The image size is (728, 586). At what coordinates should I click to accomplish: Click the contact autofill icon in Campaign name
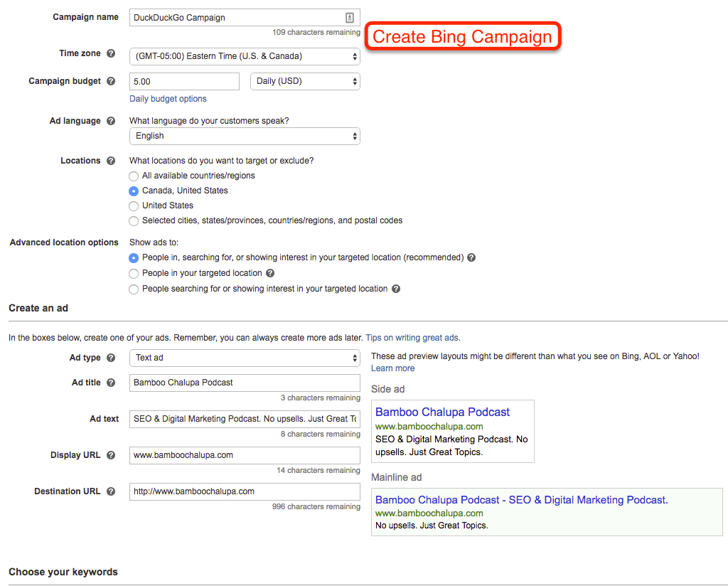350,18
